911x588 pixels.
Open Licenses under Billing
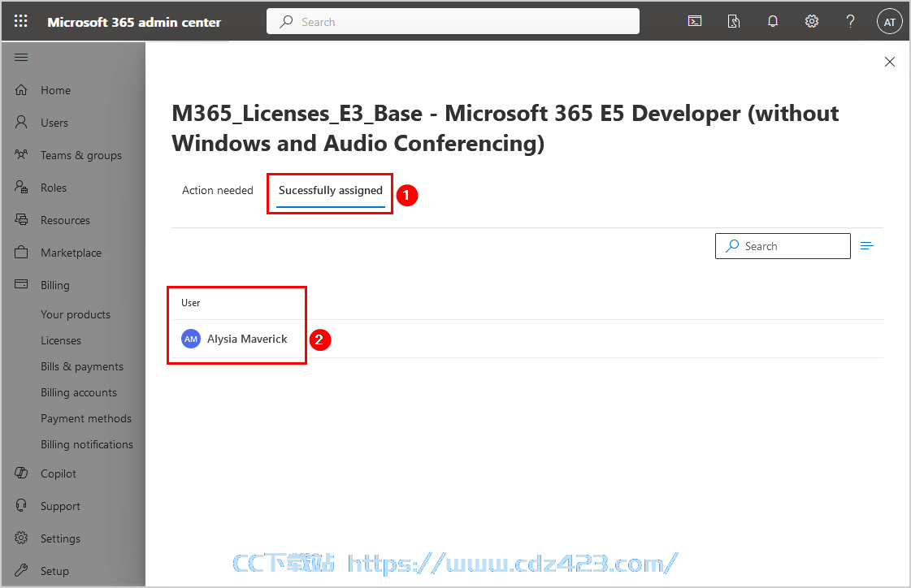coord(61,340)
